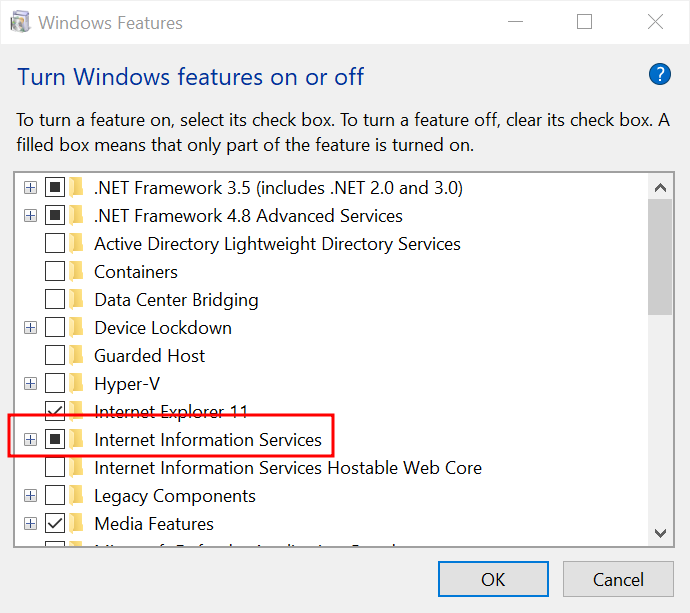Screen dimensions: 690x613
Task: Click the .NET Framework 3.5 folder icon
Action: coord(77,187)
